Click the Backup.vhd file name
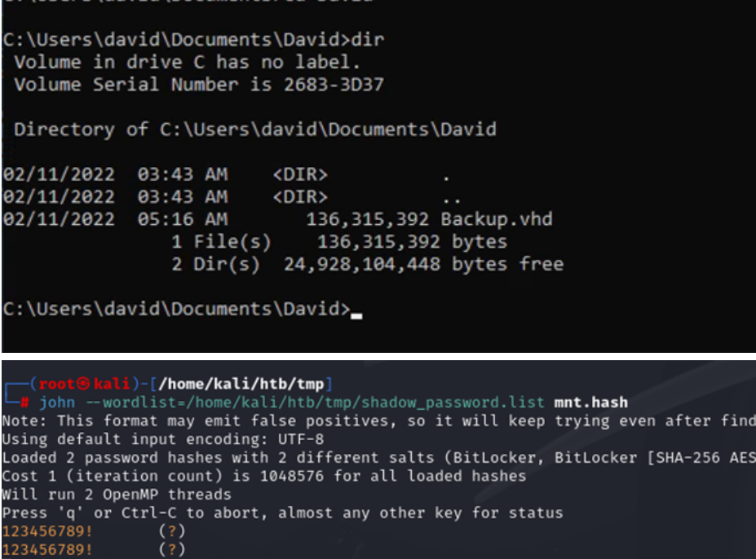This screenshot has height=559, width=756. click(496, 219)
